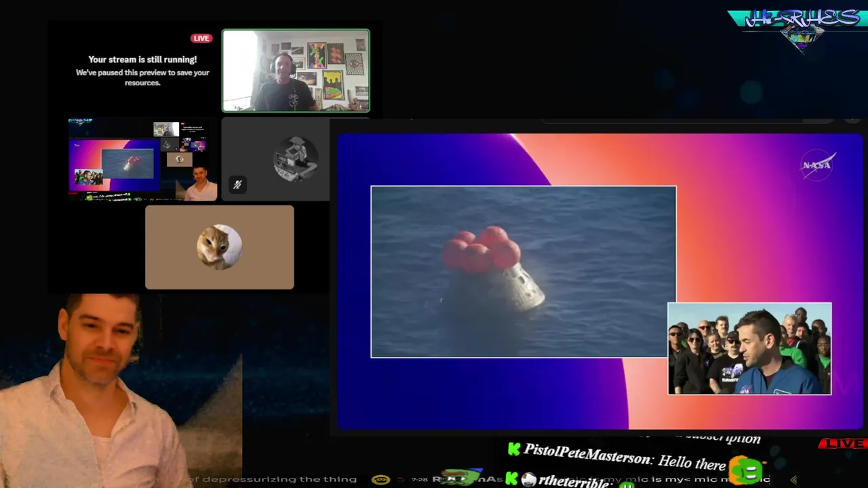The width and height of the screenshot is (868, 488).
Task: Click the green emote after 'Hello there'
Action: click(746, 470)
